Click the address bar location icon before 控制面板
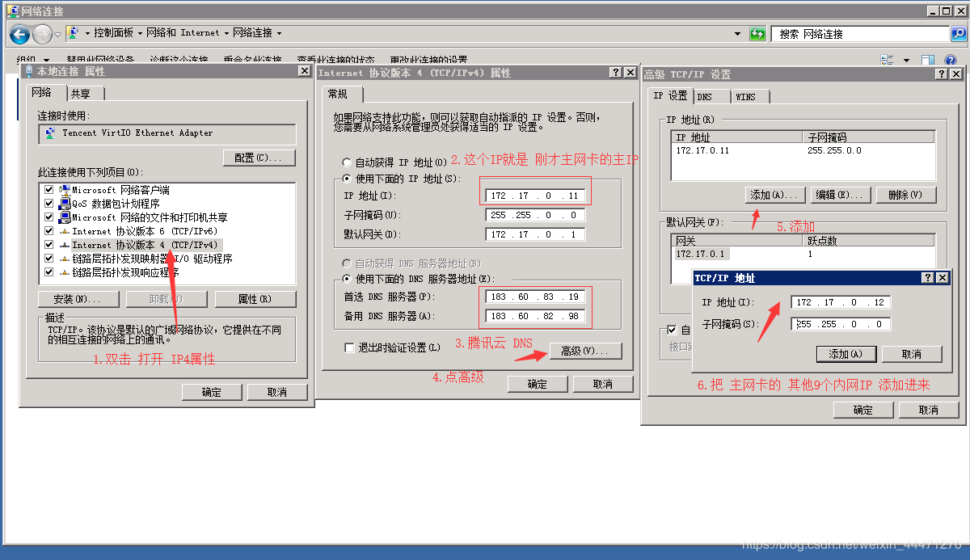This screenshot has width=970, height=560. pyautogui.click(x=73, y=33)
